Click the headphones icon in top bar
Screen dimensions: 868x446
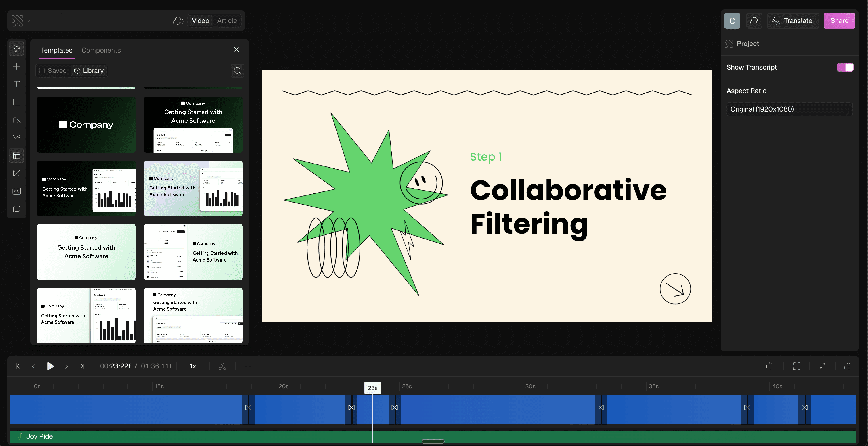pos(754,21)
